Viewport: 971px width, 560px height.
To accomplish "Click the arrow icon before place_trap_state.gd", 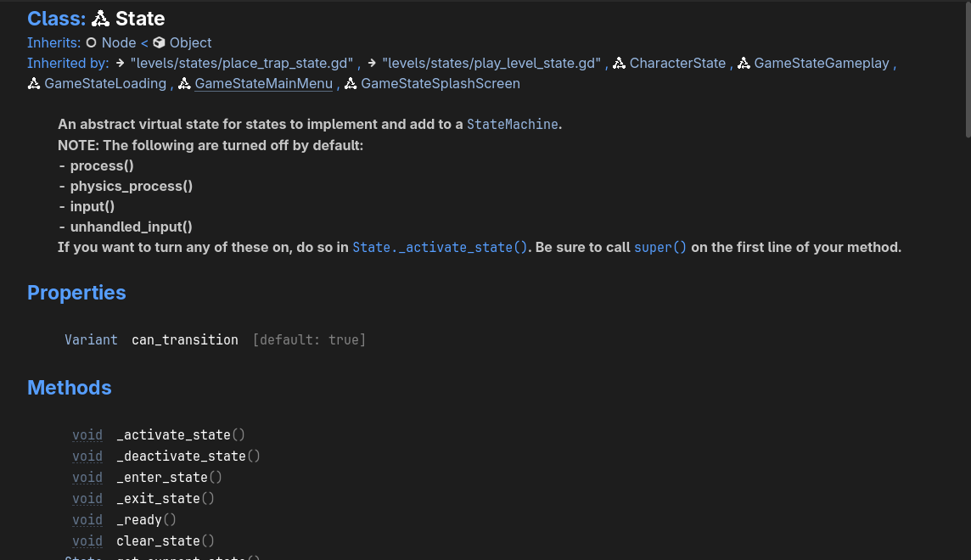I will (x=121, y=63).
